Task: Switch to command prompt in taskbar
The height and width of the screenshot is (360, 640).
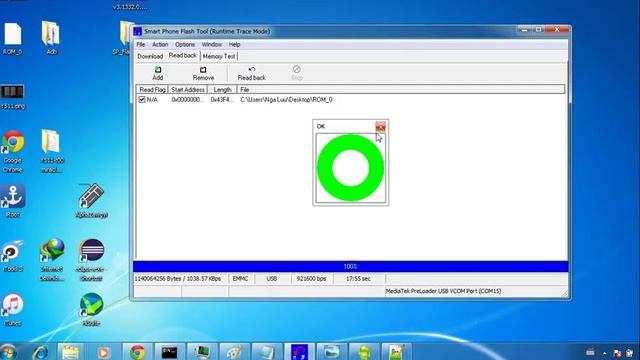Action: point(169,352)
